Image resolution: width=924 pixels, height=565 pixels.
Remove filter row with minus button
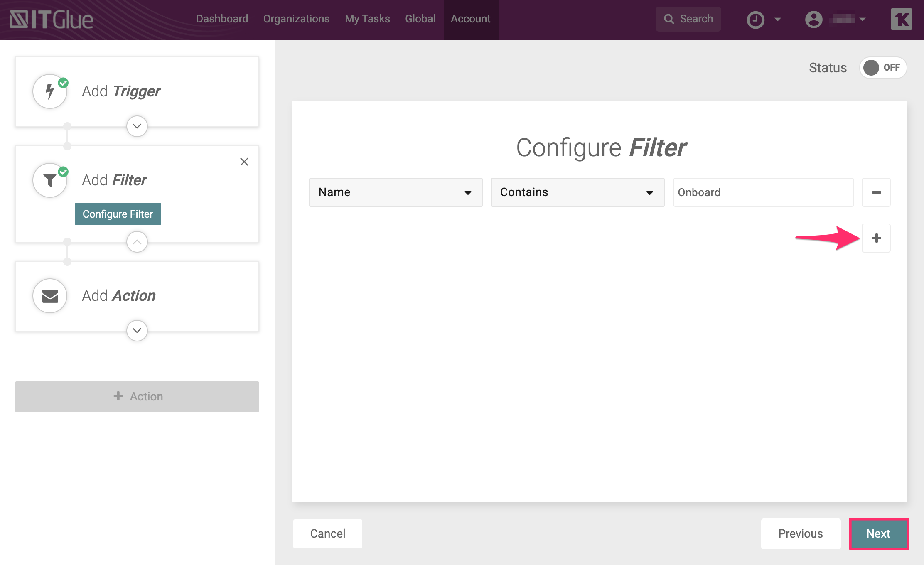pyautogui.click(x=876, y=192)
